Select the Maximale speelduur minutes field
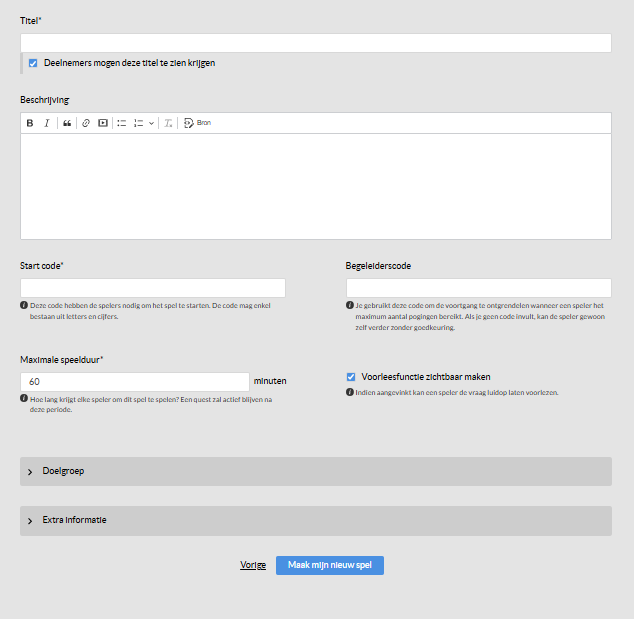 [x=134, y=382]
